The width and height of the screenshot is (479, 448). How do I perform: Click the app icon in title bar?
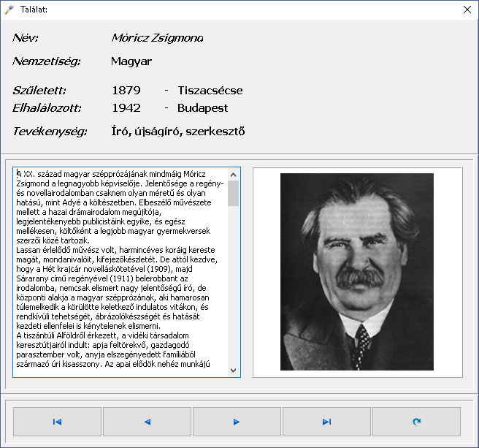pos(9,10)
